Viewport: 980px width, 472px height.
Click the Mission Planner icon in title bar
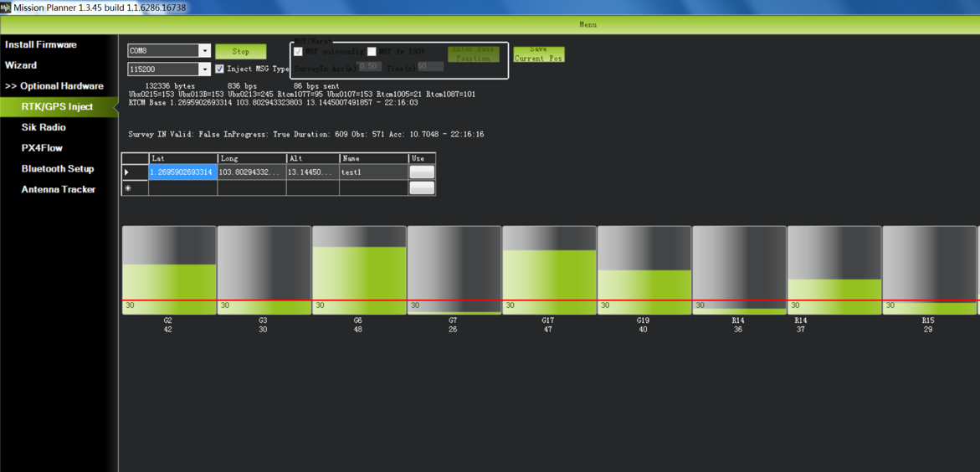coord(6,8)
